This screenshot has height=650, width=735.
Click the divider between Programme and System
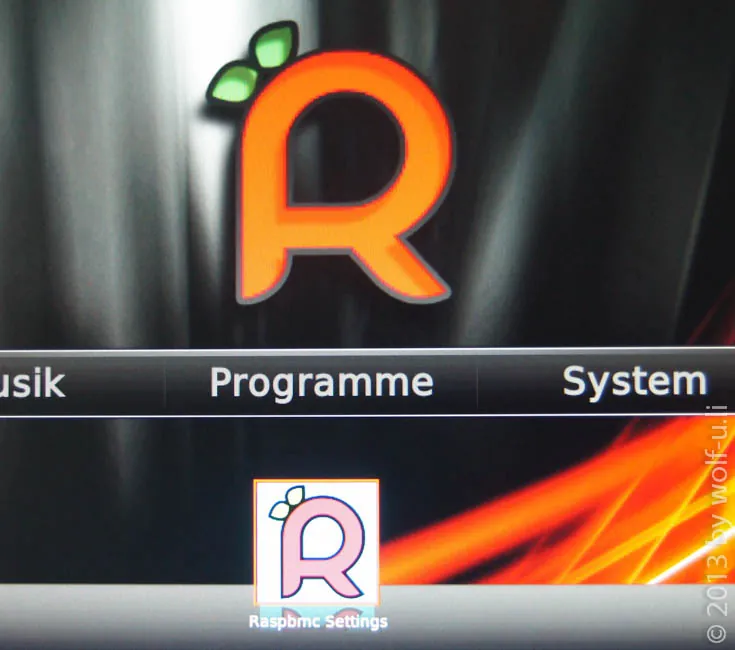click(477, 384)
